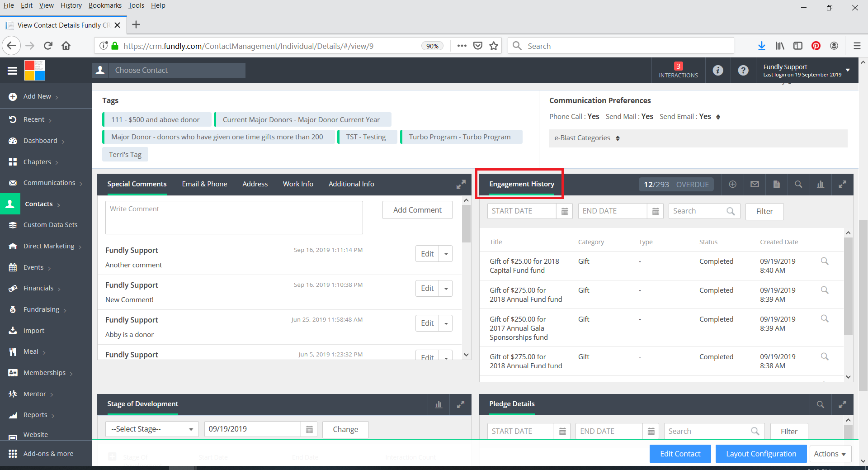Switch to the Email & Phone tab

(x=204, y=184)
